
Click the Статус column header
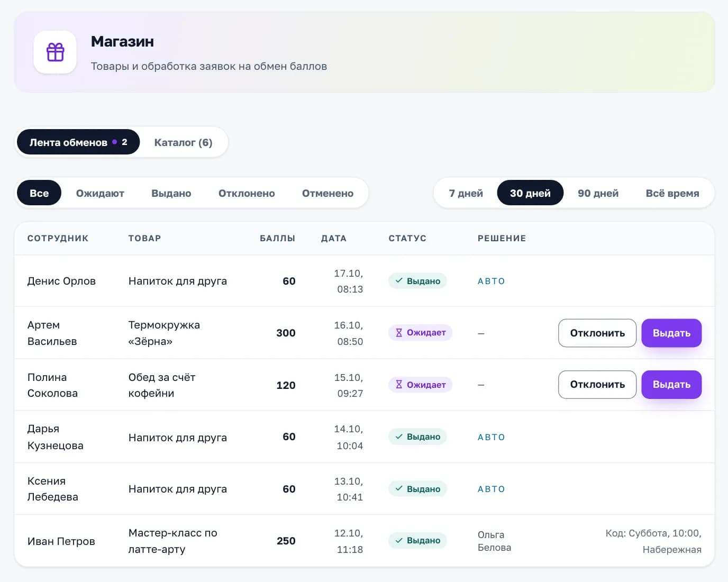click(x=407, y=238)
